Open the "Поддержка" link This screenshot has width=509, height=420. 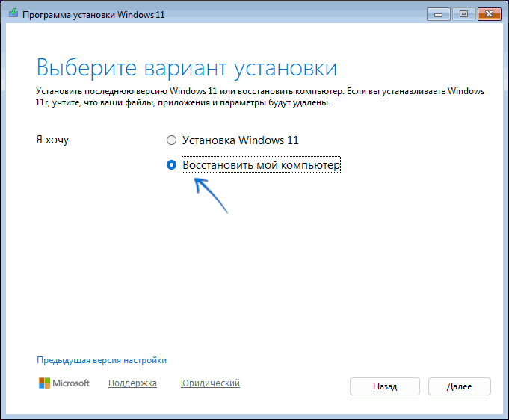coord(132,383)
